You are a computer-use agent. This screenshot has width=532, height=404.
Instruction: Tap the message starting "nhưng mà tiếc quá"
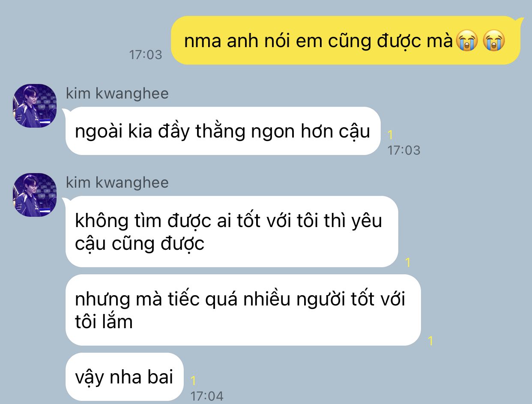pyautogui.click(x=243, y=310)
